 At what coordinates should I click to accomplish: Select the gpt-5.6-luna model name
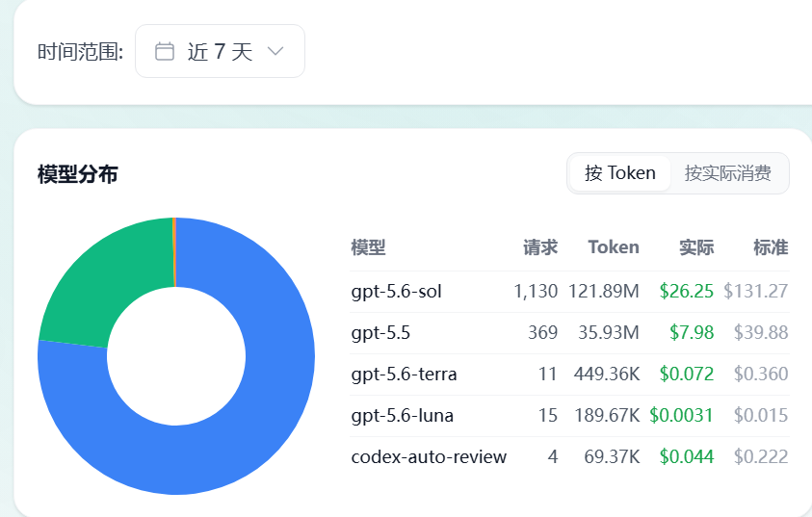[x=403, y=416]
